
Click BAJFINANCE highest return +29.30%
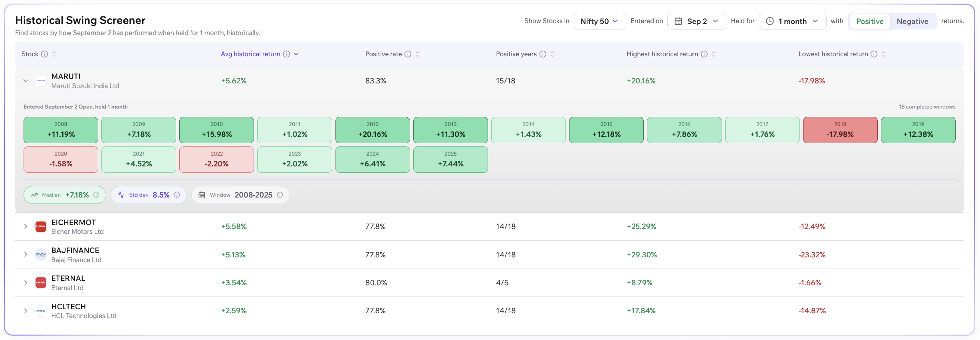pyautogui.click(x=642, y=255)
